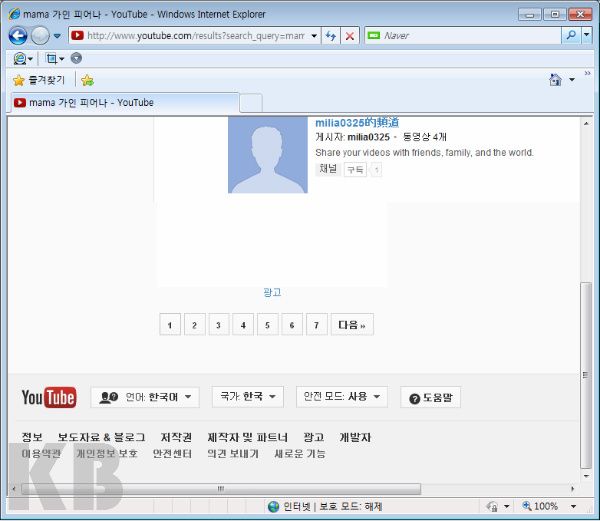Open the 언어: 한국어 language dropdown
This screenshot has width=600, height=521.
pyautogui.click(x=145, y=397)
